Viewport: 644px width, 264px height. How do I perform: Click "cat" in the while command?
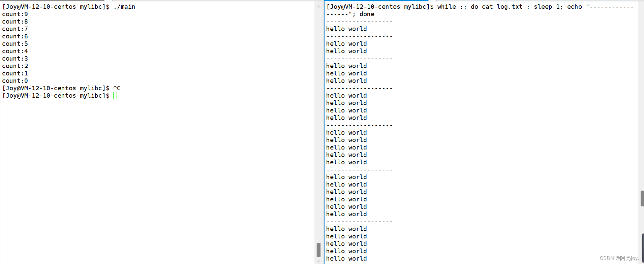click(487, 7)
